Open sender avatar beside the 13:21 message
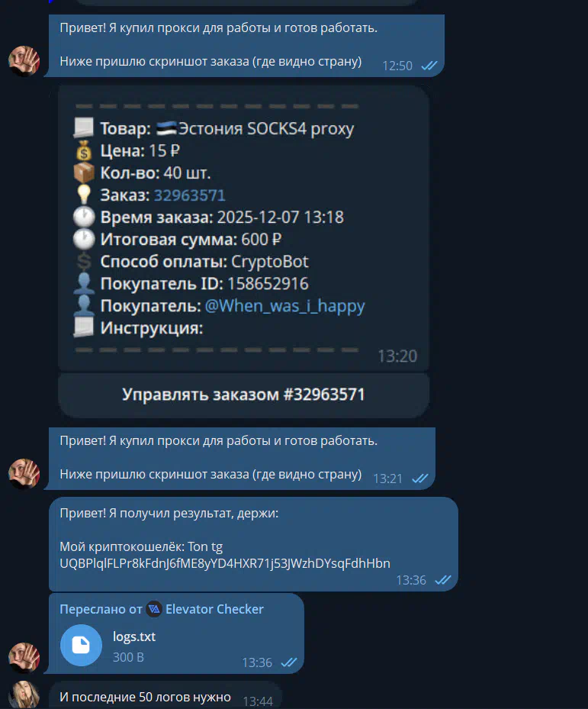Screen dimensions: 588x709 pyautogui.click(x=24, y=474)
